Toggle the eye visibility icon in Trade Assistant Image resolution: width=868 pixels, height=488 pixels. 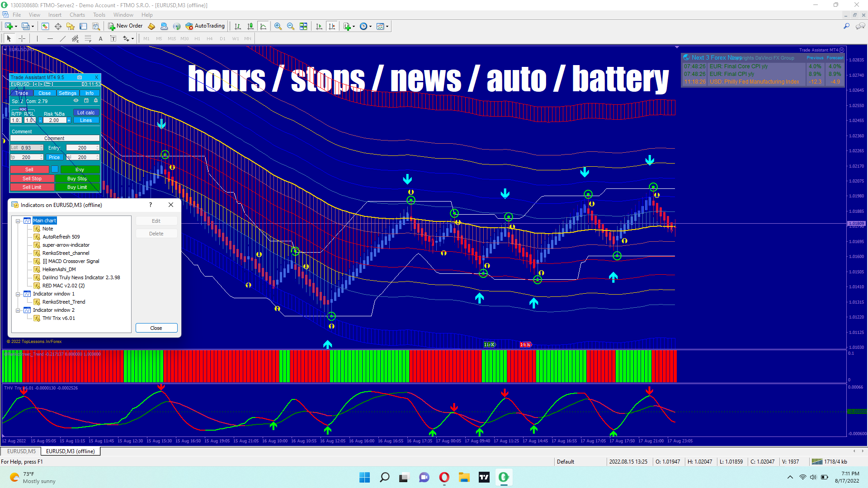[x=76, y=101]
